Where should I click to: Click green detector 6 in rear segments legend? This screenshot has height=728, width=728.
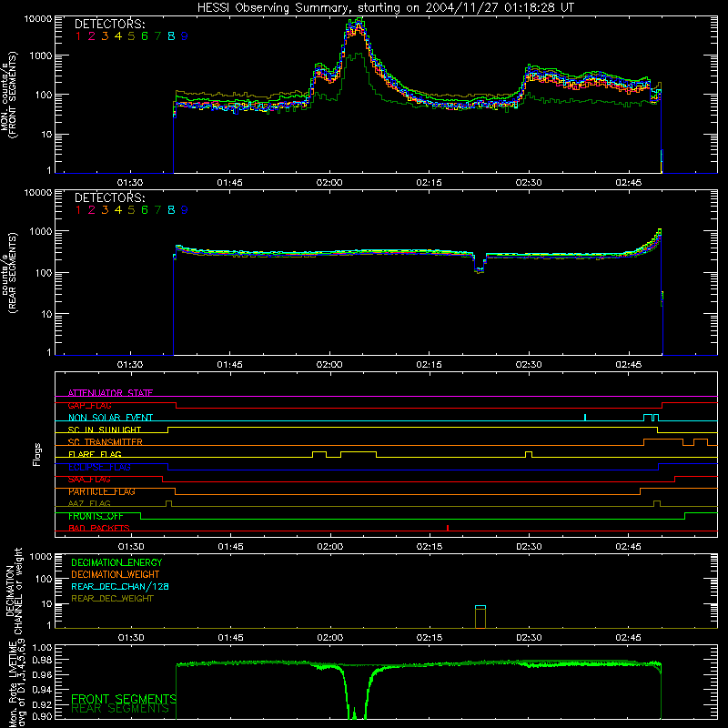pyautogui.click(x=145, y=210)
